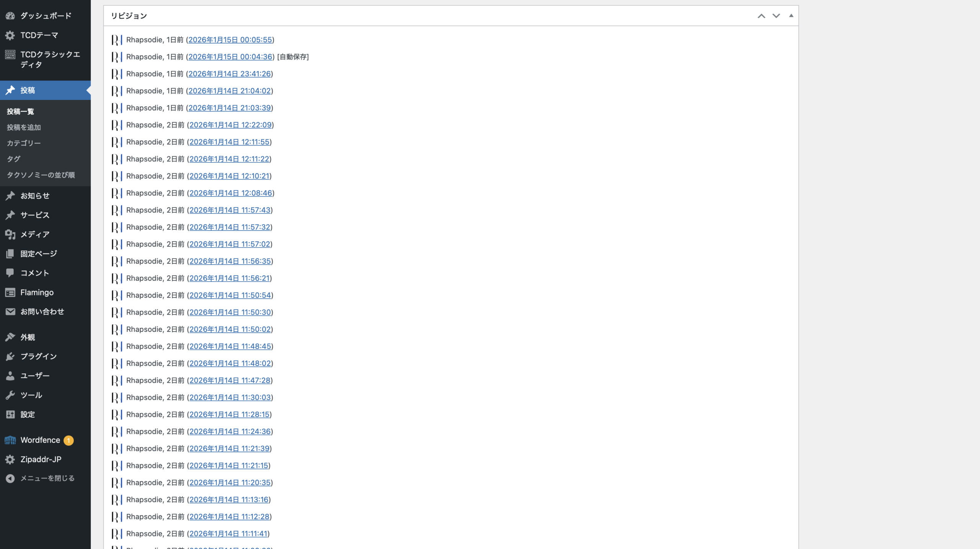Click the プラグイン plug icon
The height and width of the screenshot is (549, 980).
coord(10,356)
